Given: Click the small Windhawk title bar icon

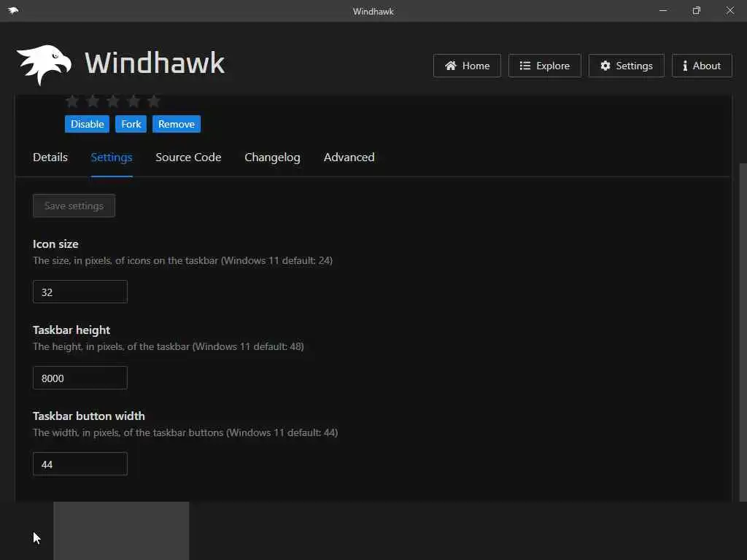Looking at the screenshot, I should (x=13, y=10).
